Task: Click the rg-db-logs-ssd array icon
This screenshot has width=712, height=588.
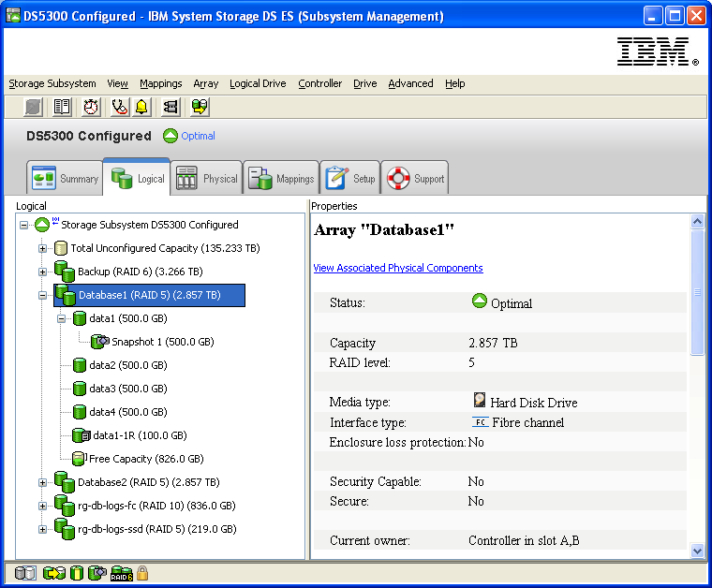Action: (x=65, y=529)
